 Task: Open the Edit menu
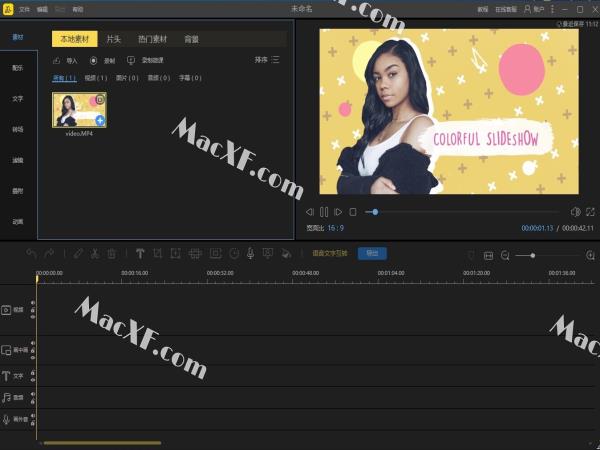coord(42,9)
